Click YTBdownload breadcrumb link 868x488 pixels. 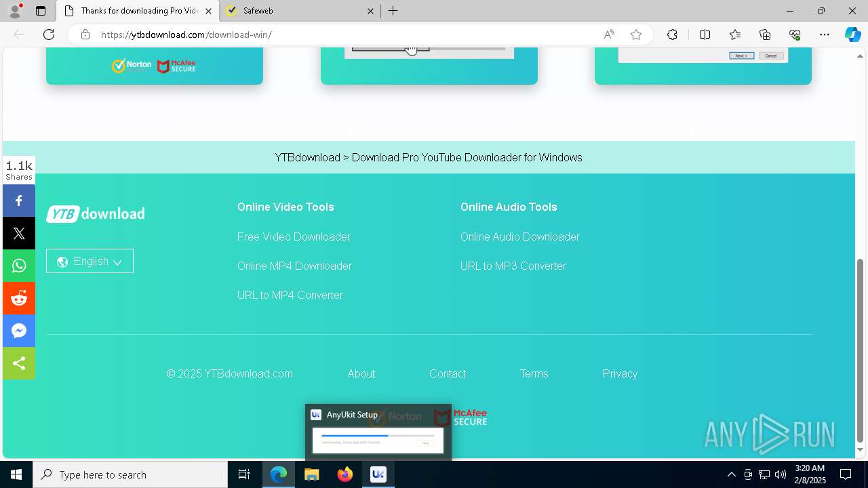click(x=307, y=157)
